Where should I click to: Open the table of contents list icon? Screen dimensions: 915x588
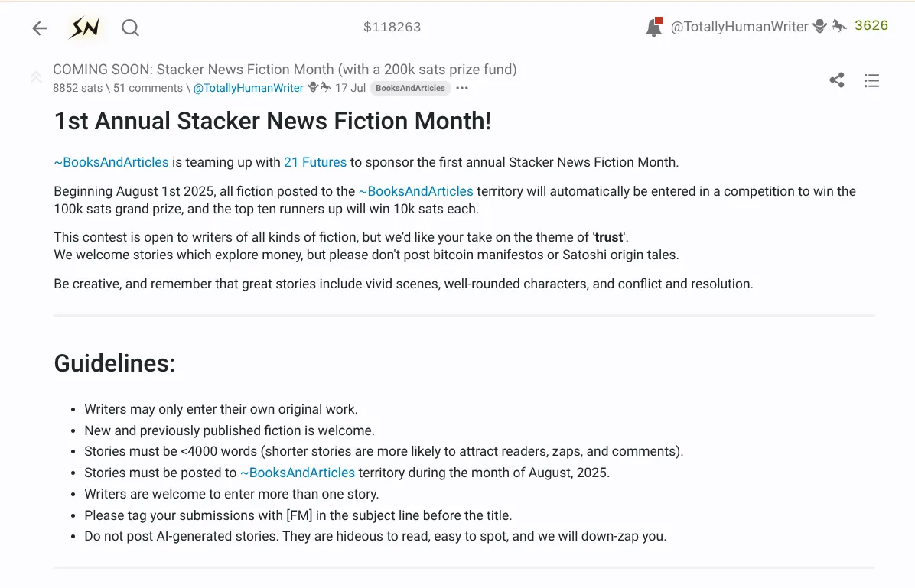(x=871, y=80)
